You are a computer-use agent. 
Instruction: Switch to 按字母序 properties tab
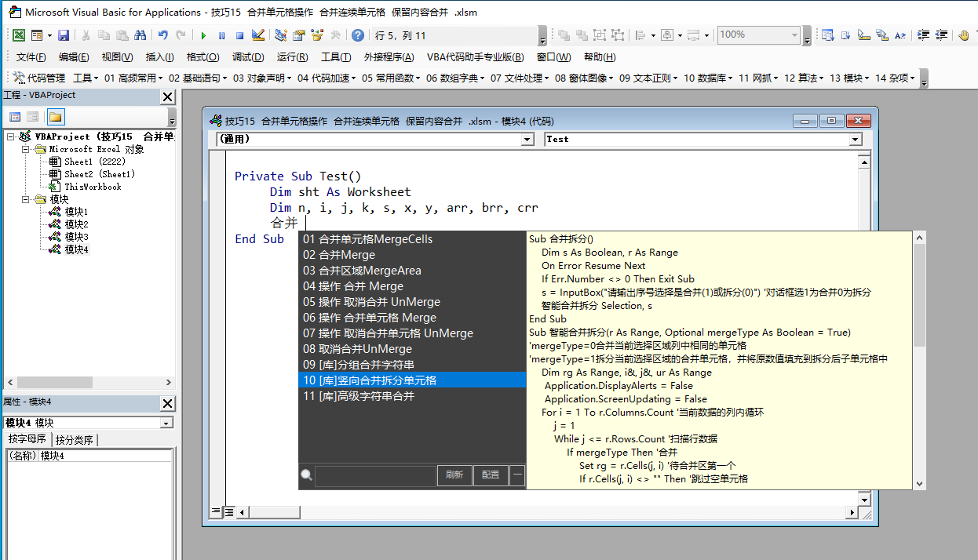tap(27, 439)
